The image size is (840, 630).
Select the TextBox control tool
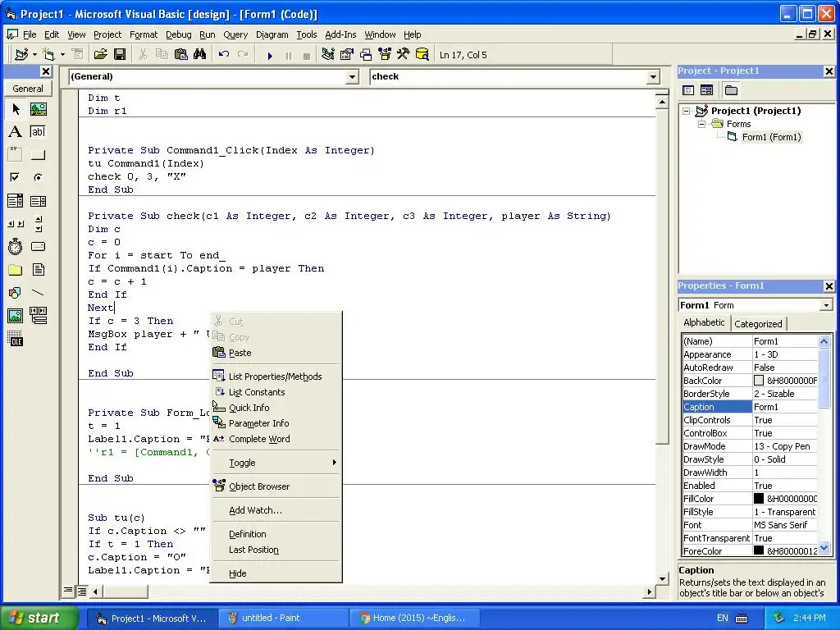[x=38, y=132]
